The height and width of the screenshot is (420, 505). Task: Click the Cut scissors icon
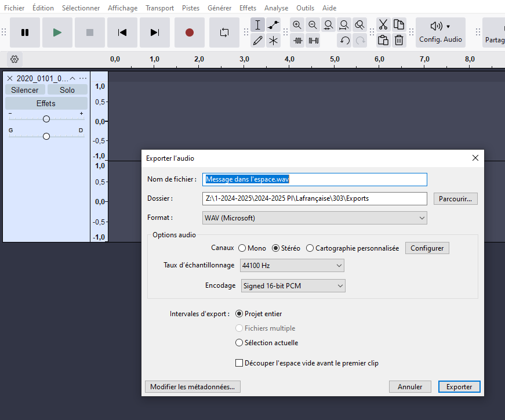(x=383, y=25)
